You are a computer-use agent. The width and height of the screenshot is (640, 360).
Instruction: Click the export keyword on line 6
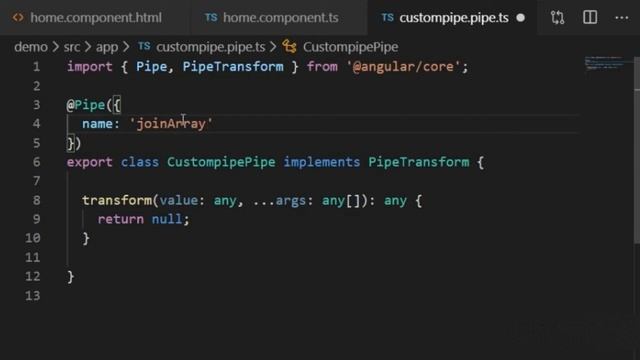(x=89, y=162)
